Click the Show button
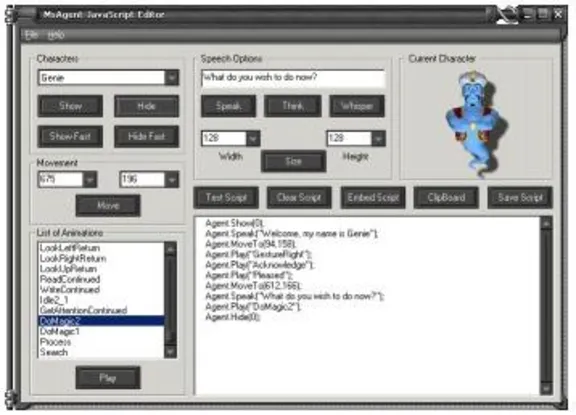The height and width of the screenshot is (415, 576). click(x=70, y=106)
